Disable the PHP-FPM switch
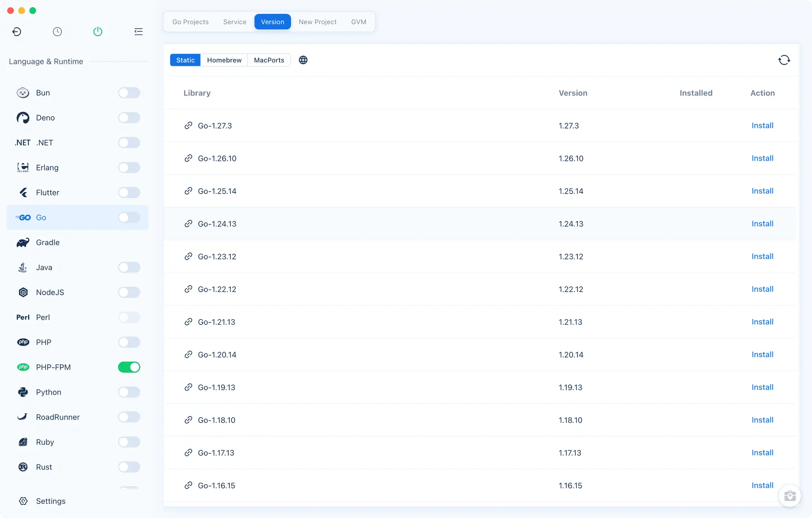The image size is (812, 518). (x=129, y=367)
